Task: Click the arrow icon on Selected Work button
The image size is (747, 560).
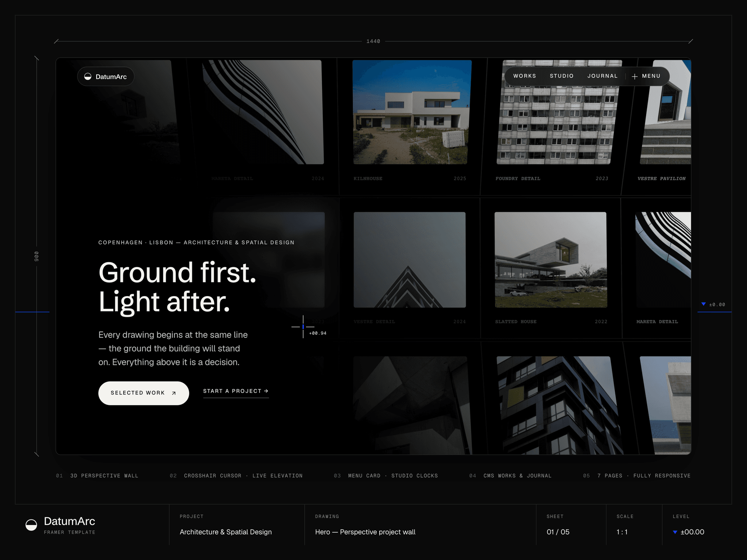Action: pyautogui.click(x=174, y=393)
